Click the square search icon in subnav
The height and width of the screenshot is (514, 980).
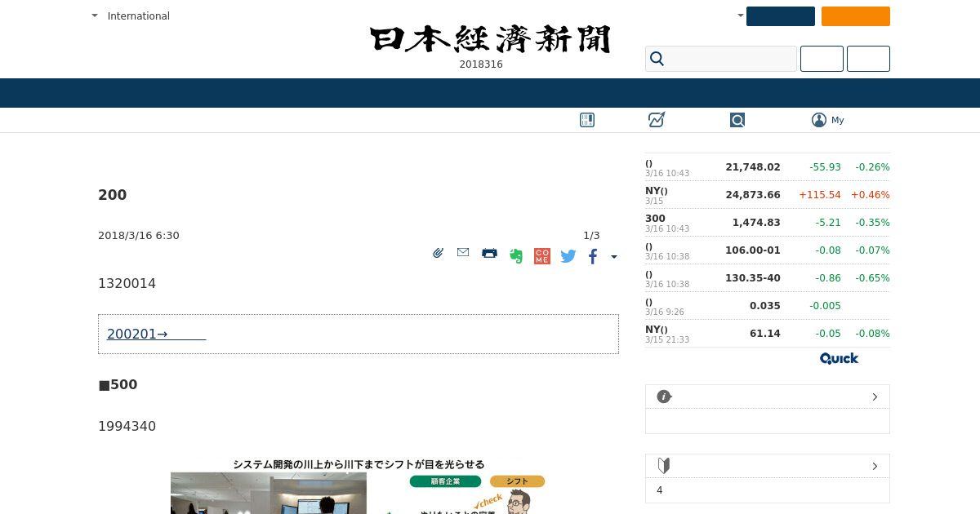pos(737,120)
